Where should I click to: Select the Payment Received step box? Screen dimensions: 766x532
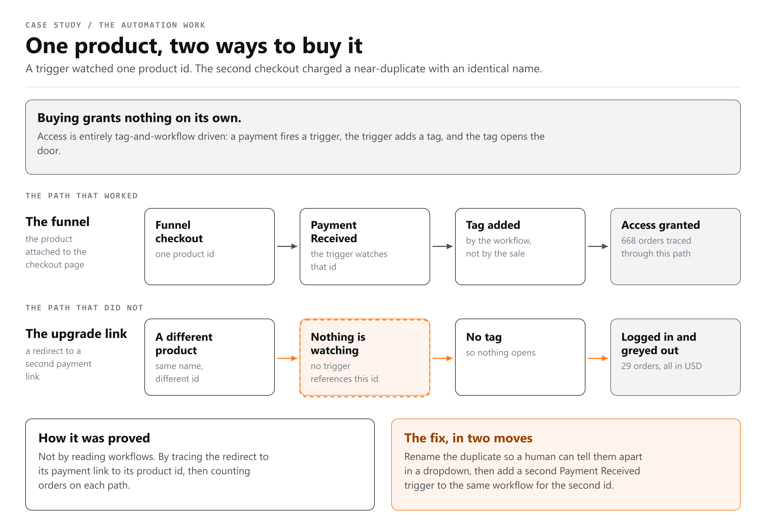pos(365,247)
